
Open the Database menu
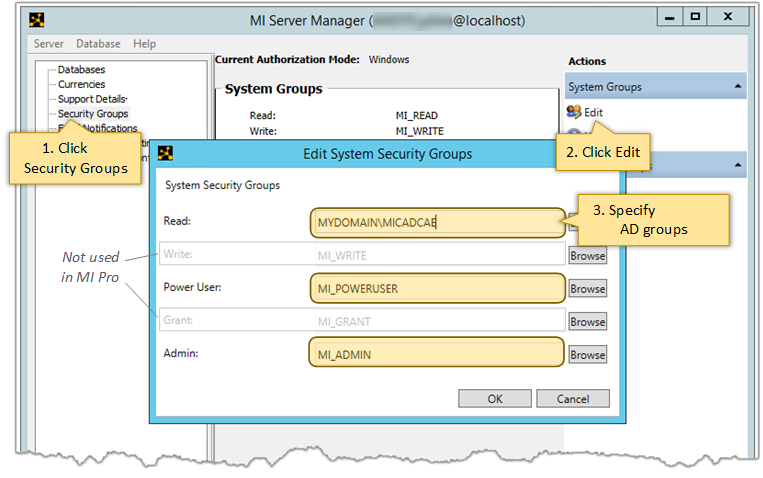click(x=98, y=44)
